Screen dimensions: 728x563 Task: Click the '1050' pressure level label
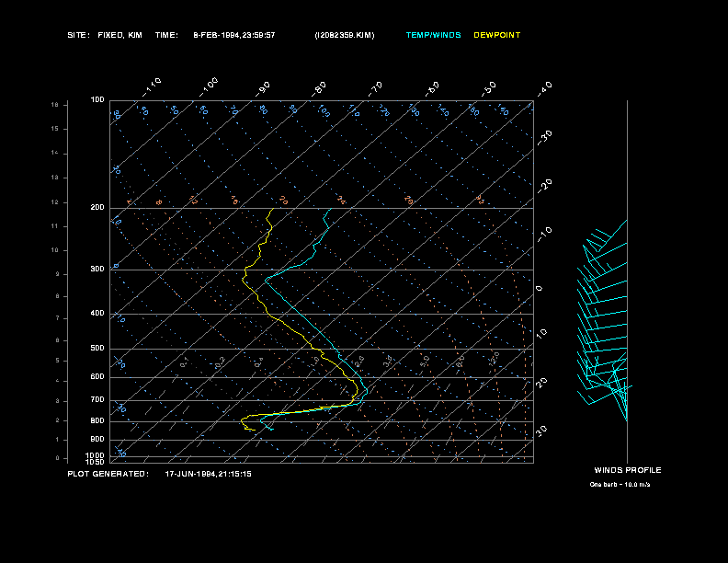95,462
